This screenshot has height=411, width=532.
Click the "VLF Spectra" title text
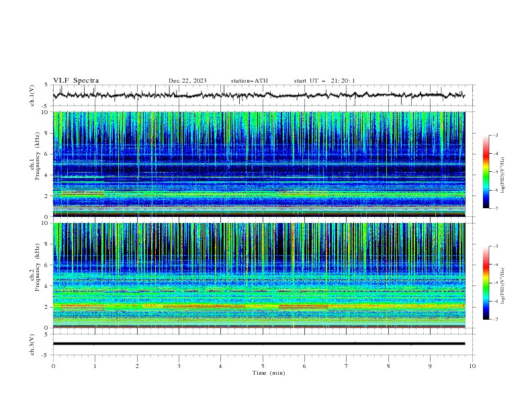pyautogui.click(x=76, y=81)
